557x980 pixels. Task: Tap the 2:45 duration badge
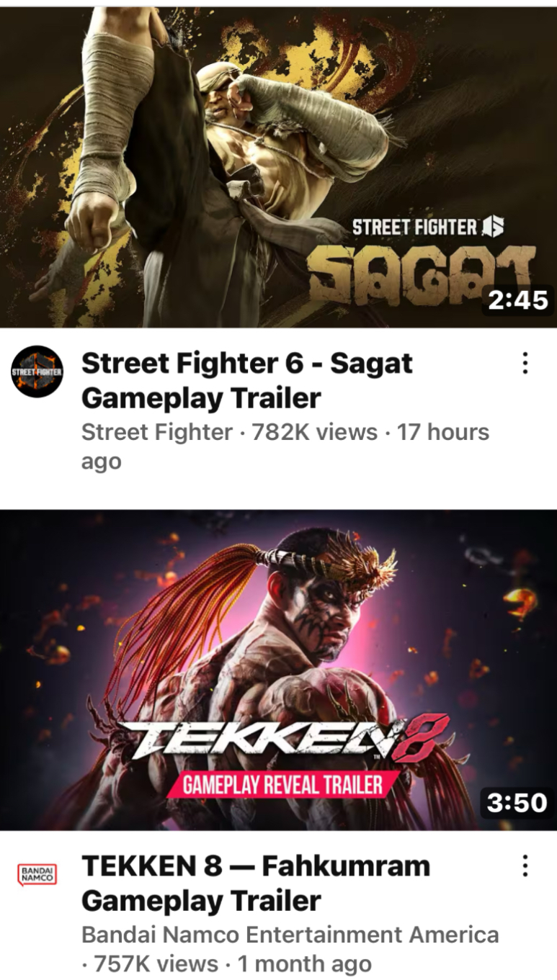(x=517, y=300)
